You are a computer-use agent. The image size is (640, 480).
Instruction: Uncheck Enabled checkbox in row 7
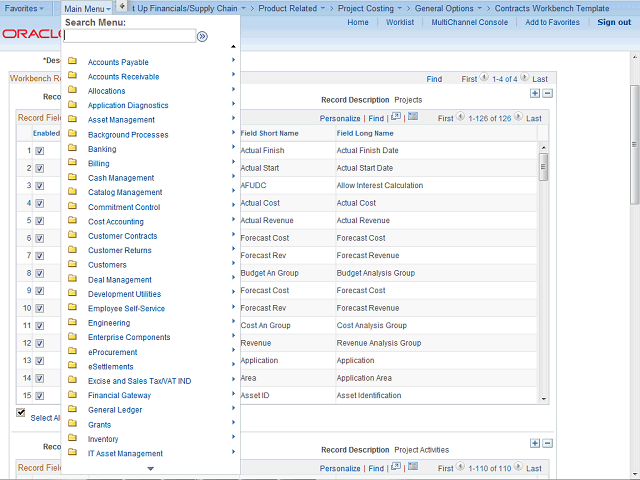click(x=40, y=256)
